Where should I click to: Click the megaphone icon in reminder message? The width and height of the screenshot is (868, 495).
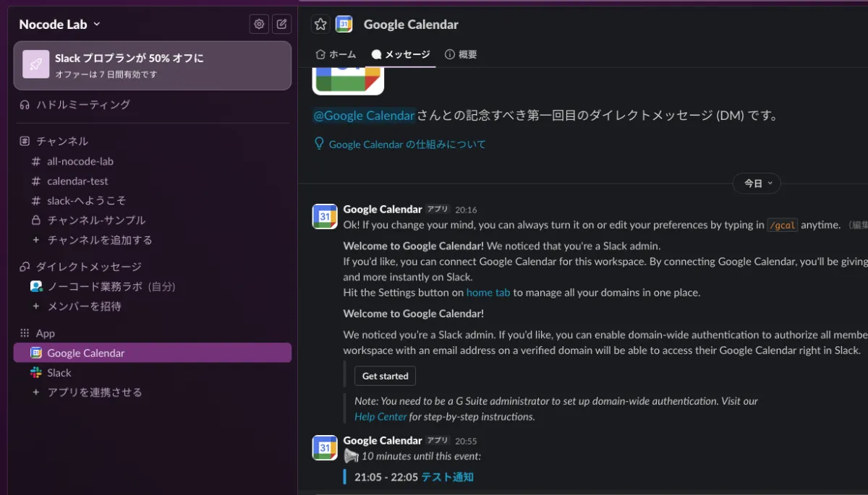pos(351,456)
